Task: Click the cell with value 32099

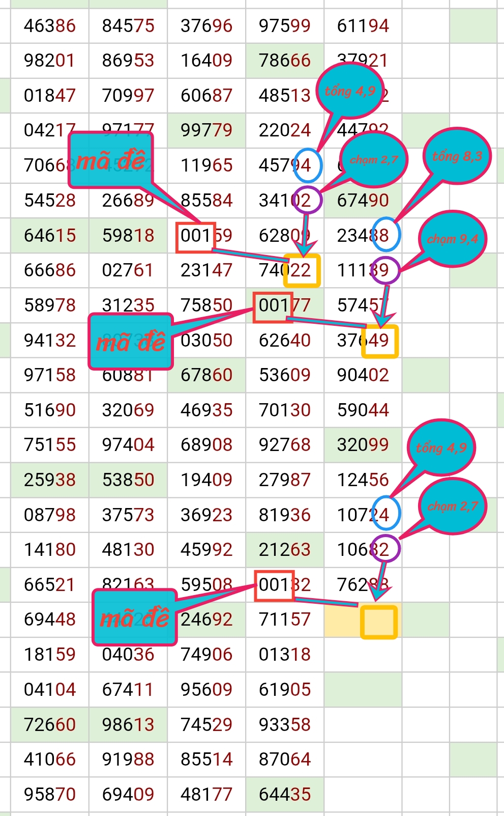Action: click(x=363, y=444)
